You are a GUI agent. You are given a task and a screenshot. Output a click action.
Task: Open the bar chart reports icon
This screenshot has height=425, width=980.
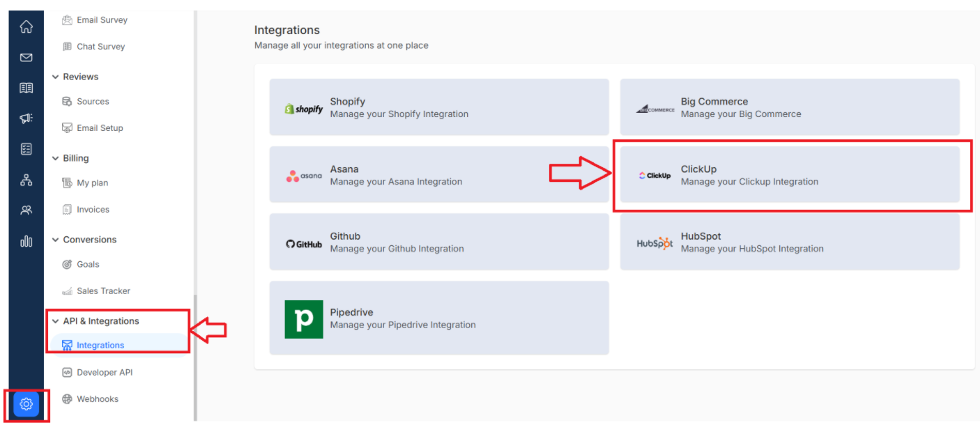tap(26, 241)
